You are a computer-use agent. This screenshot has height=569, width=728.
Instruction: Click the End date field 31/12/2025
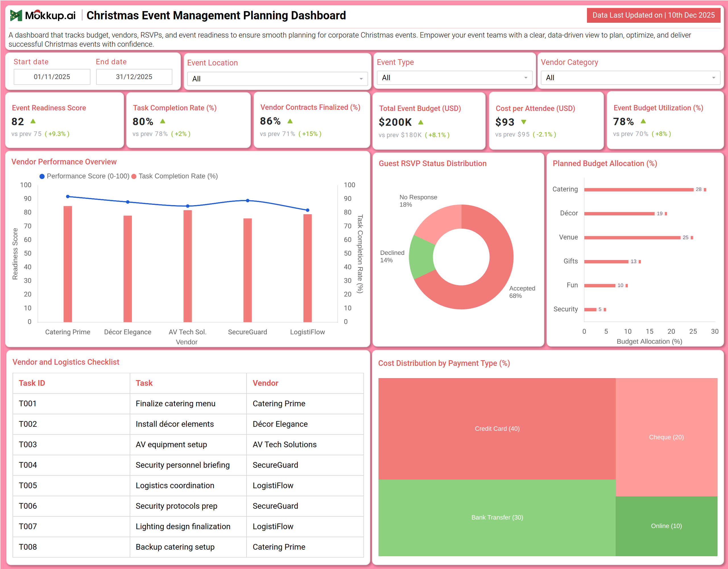[x=134, y=77]
